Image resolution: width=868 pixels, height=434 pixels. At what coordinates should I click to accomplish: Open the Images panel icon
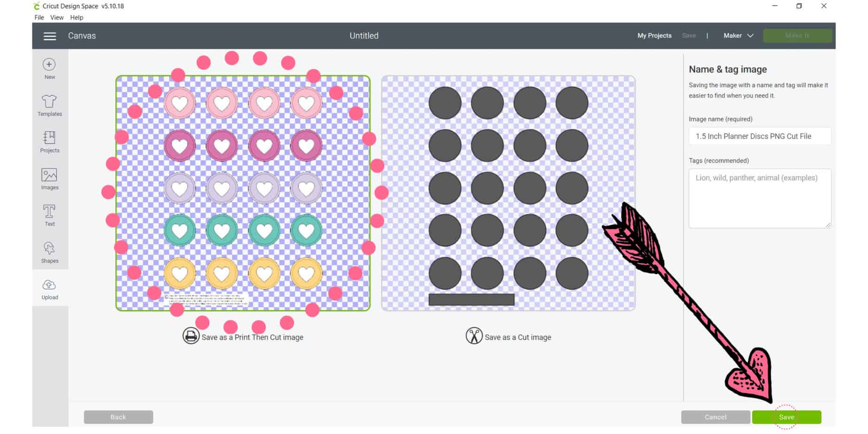tap(49, 175)
